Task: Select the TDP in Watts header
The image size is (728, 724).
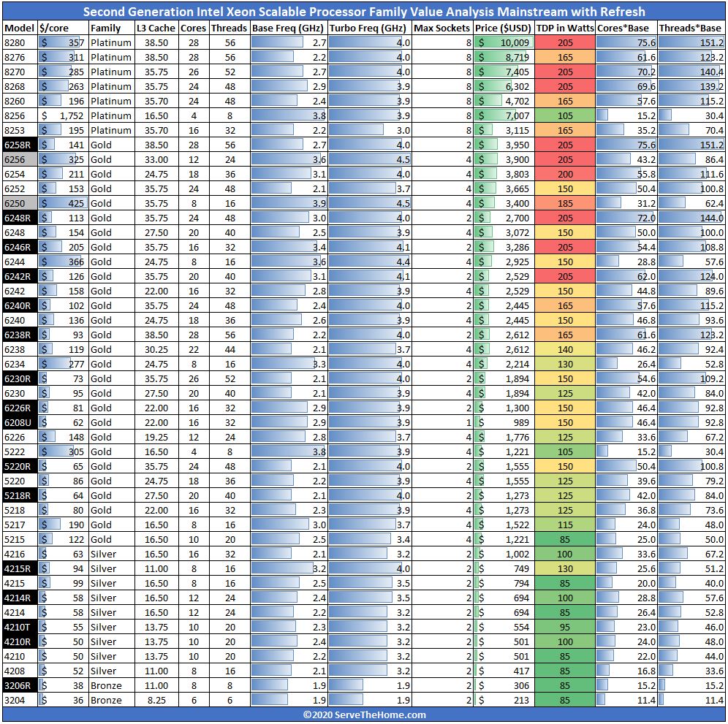Action: point(565,28)
